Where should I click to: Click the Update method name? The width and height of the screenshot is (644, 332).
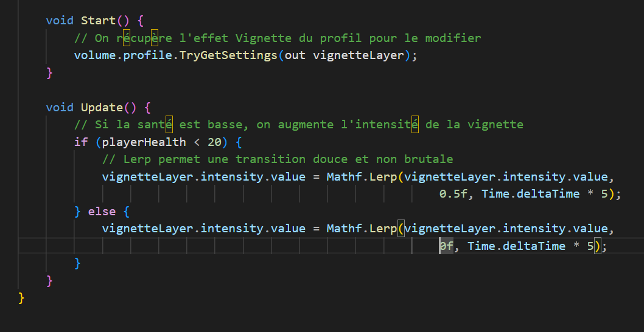coord(102,108)
